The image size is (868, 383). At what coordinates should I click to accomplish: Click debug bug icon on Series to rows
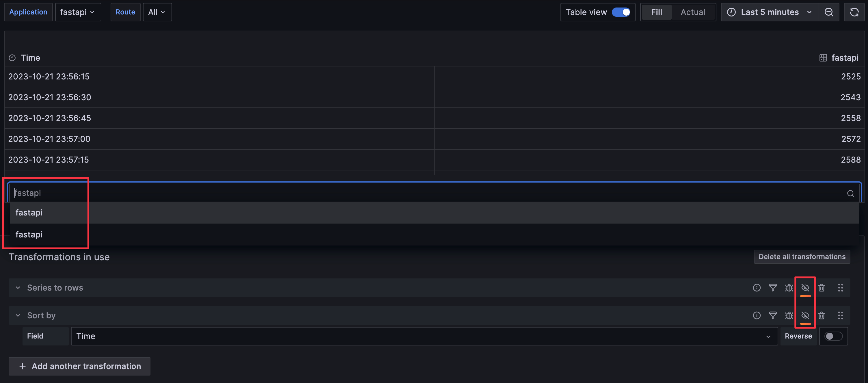pos(789,288)
